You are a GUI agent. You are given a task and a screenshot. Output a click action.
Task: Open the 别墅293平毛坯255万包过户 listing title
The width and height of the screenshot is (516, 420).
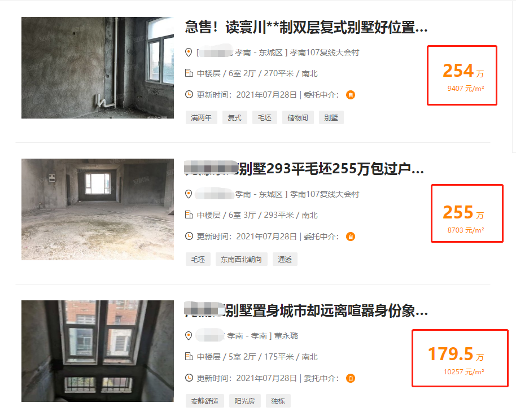click(x=304, y=169)
